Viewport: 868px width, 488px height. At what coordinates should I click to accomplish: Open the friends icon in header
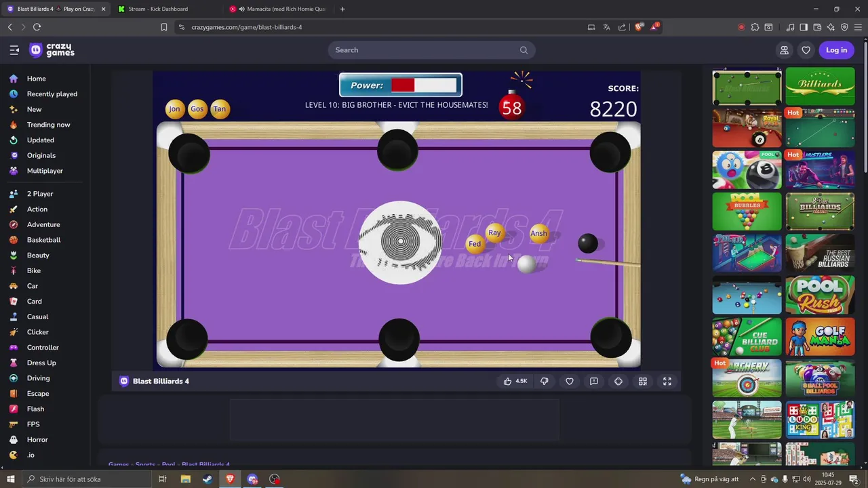[785, 50]
